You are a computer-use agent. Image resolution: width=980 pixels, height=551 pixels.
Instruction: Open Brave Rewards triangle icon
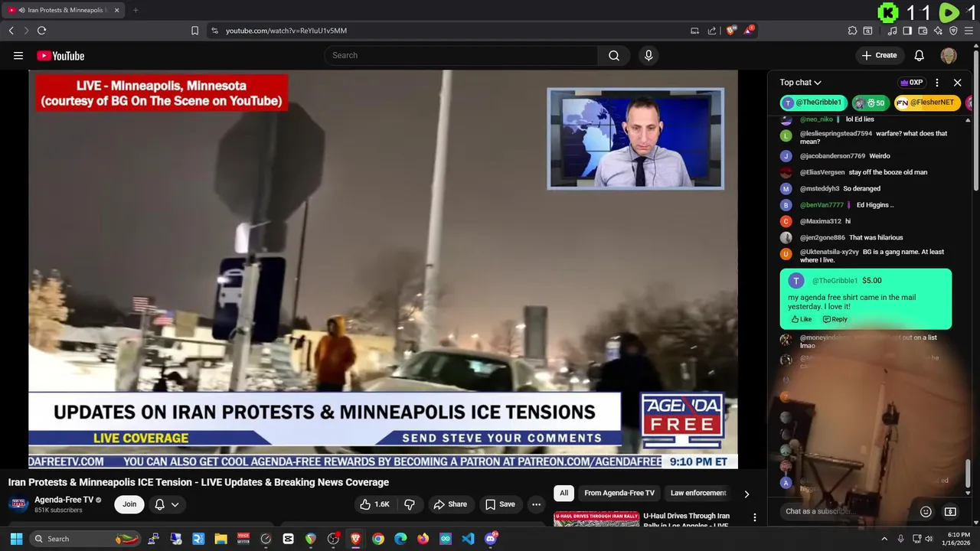pos(750,31)
